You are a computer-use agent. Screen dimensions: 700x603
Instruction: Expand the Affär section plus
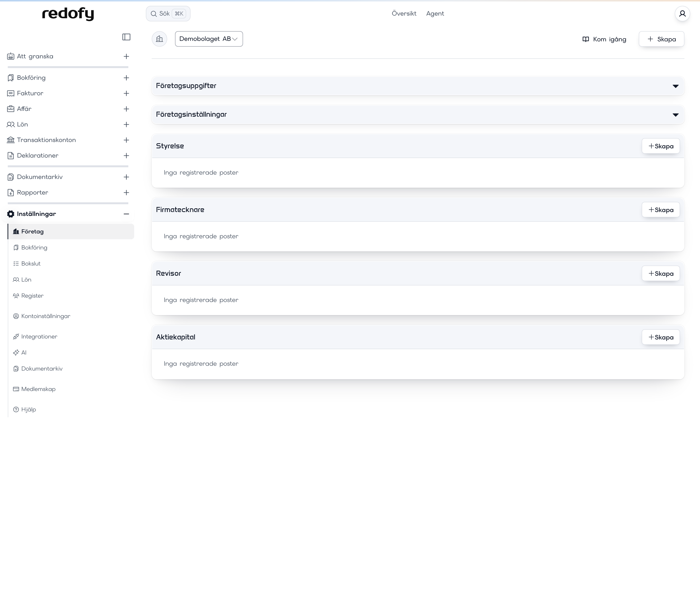click(126, 109)
